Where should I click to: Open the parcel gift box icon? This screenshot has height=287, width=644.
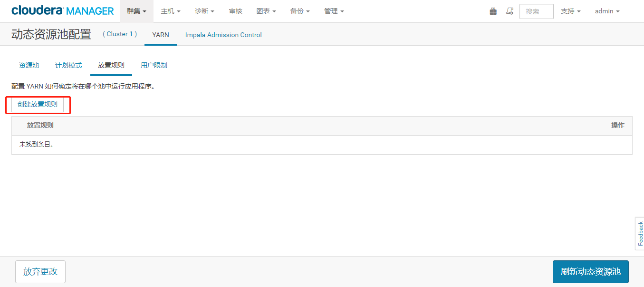pyautogui.click(x=493, y=11)
